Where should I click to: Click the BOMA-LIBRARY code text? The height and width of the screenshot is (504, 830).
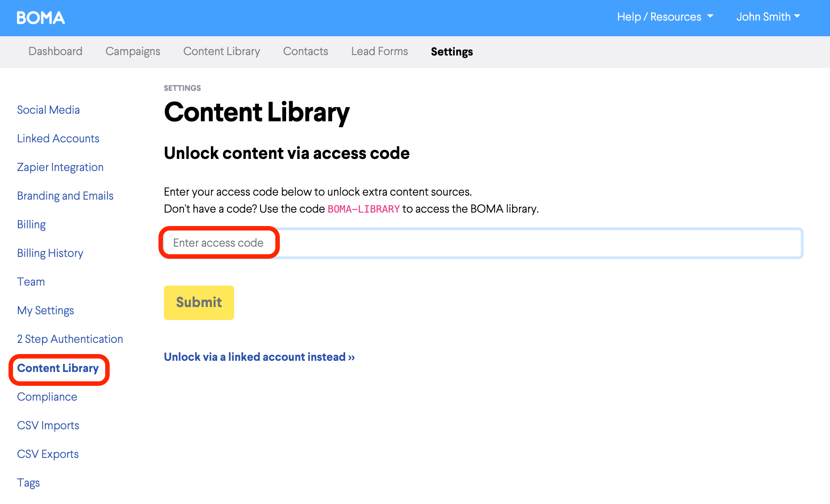tap(364, 209)
